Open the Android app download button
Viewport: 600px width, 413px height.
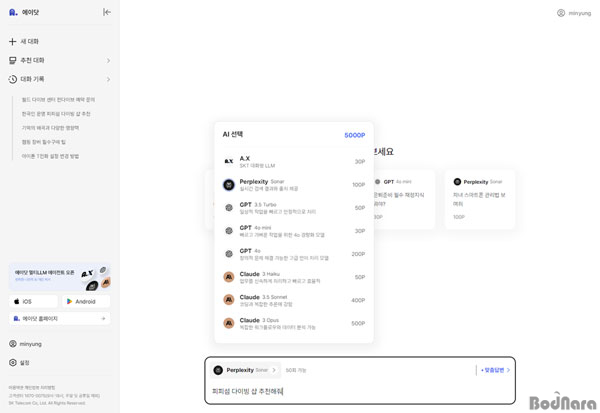pyautogui.click(x=86, y=301)
